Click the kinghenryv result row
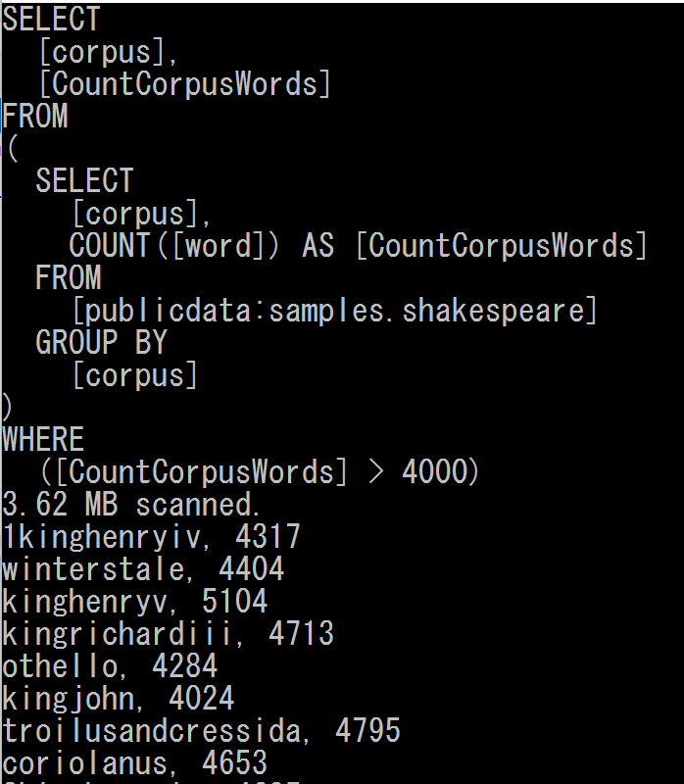 coord(134,602)
